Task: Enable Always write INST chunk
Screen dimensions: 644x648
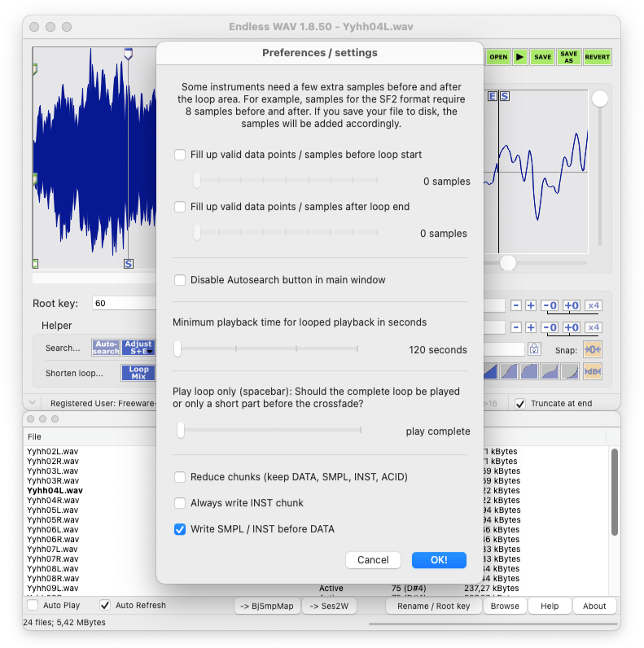Action: click(x=180, y=503)
